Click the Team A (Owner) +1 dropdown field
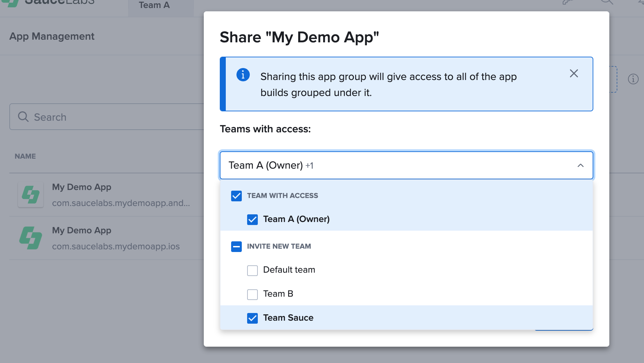 367,165
